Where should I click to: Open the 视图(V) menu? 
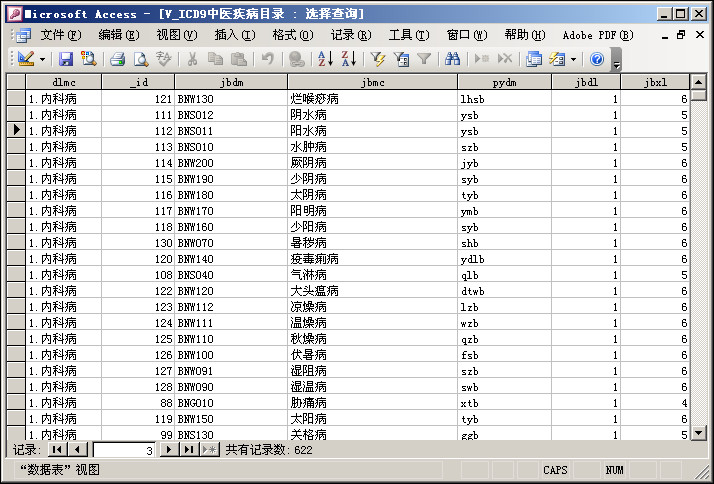[177, 35]
